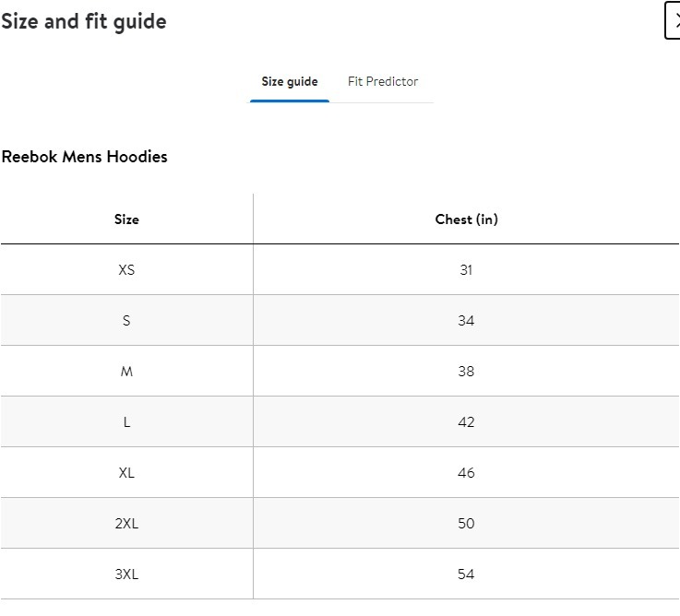Select the chest value 50
680x616 pixels.
466,524
